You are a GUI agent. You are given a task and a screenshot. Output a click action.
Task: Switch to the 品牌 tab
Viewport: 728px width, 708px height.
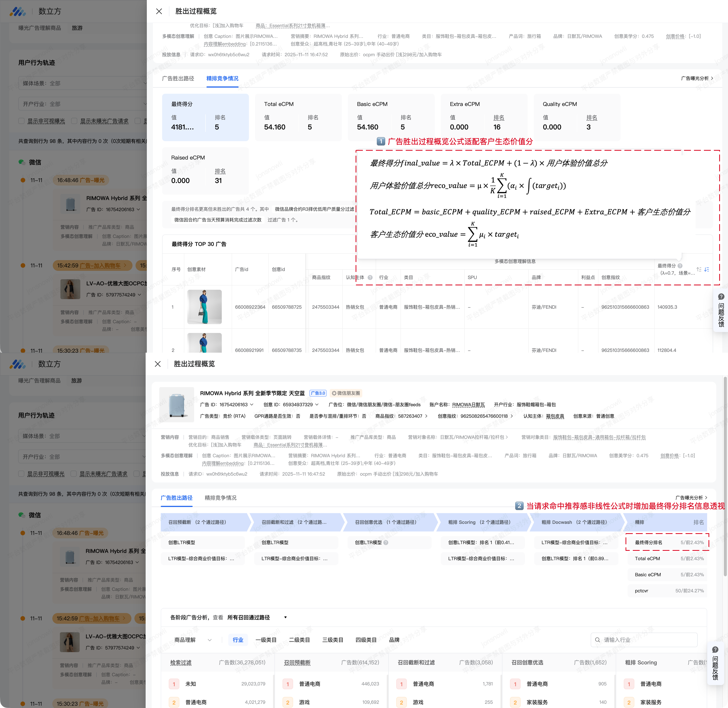(x=394, y=640)
